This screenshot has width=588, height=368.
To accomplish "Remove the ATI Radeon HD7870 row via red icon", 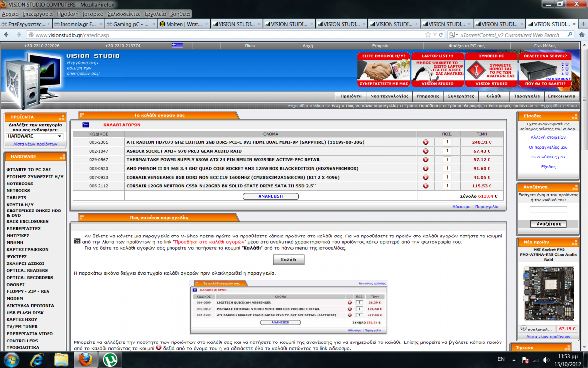I will point(426,142).
